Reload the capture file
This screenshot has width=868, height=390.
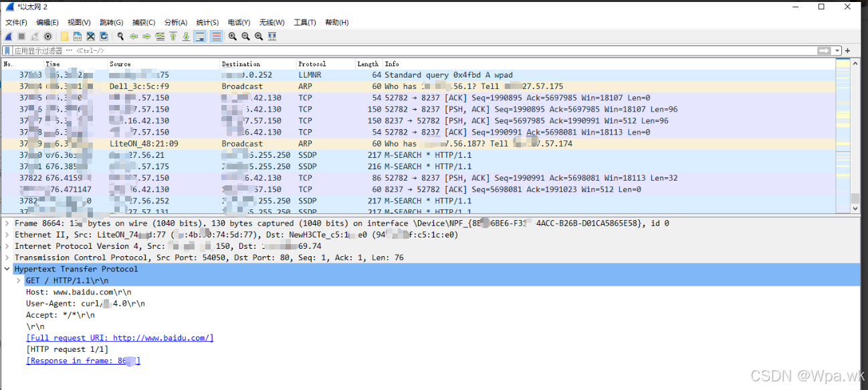pos(104,36)
